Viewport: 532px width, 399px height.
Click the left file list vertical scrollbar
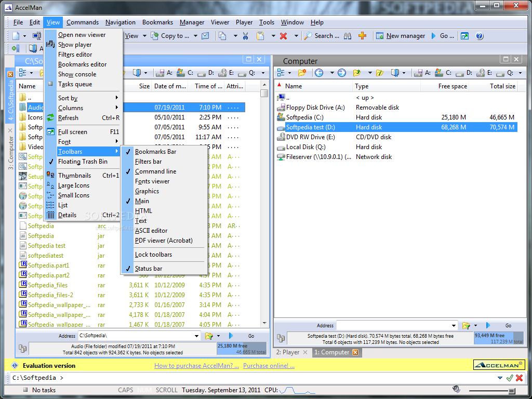pyautogui.click(x=264, y=204)
